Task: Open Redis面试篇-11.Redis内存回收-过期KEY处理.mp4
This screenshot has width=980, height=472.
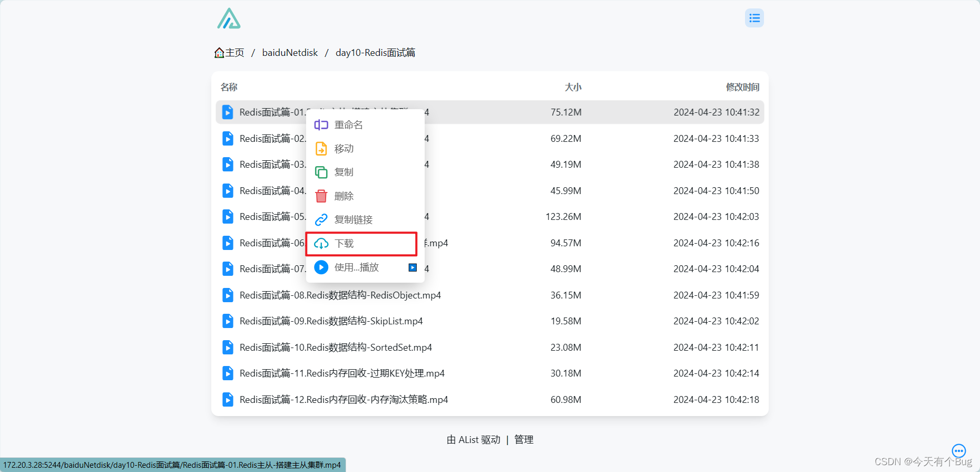Action: tap(342, 373)
